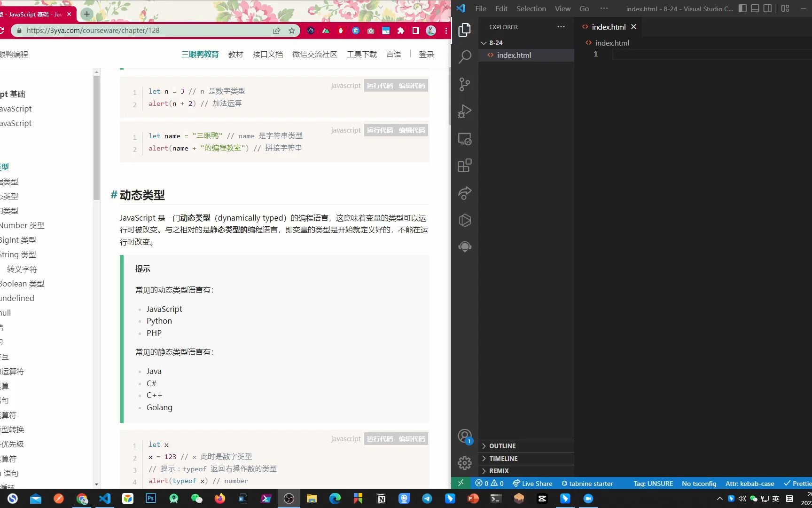812x508 pixels.
Task: Click the 登录 login link
Action: [x=426, y=54]
